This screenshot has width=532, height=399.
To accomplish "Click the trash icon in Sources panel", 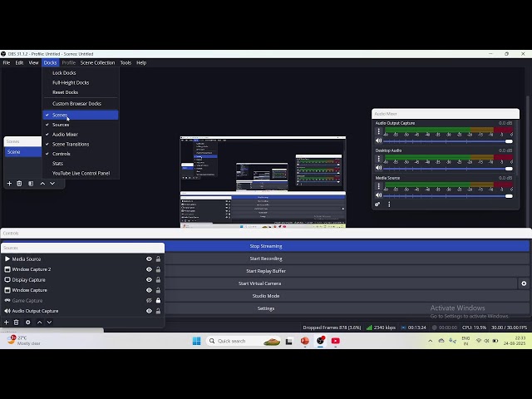I will point(17,323).
